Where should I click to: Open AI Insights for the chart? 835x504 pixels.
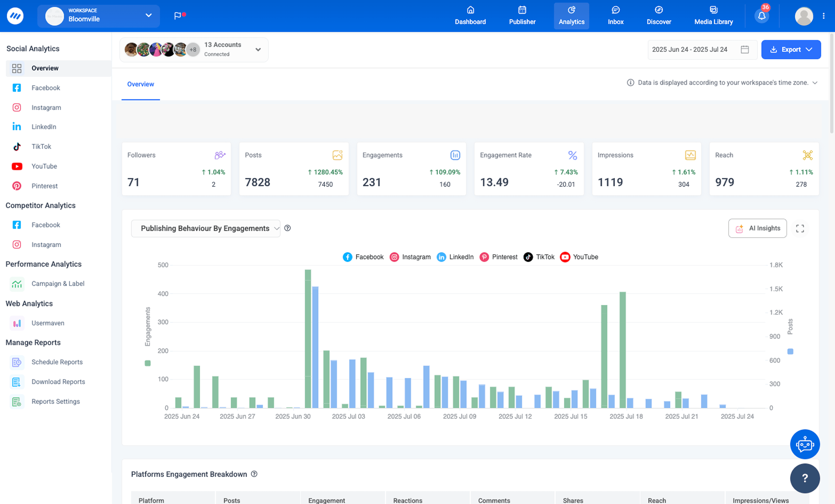(x=757, y=228)
